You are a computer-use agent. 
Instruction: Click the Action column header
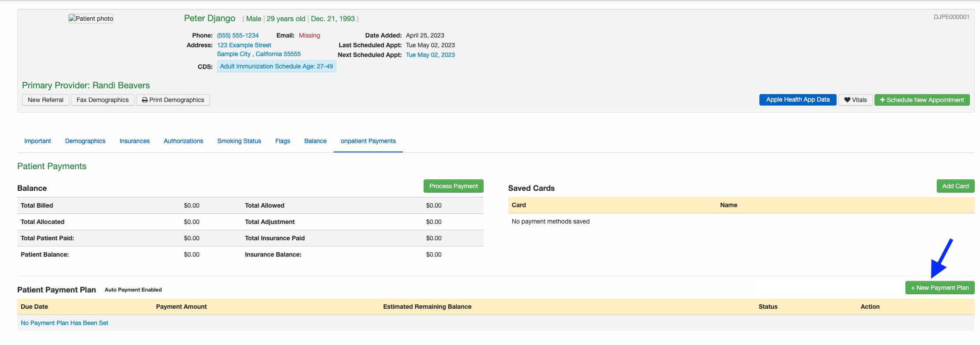[870, 307]
